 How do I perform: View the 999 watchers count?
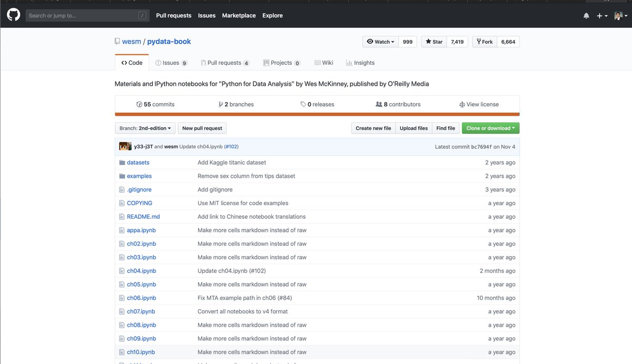(x=408, y=42)
